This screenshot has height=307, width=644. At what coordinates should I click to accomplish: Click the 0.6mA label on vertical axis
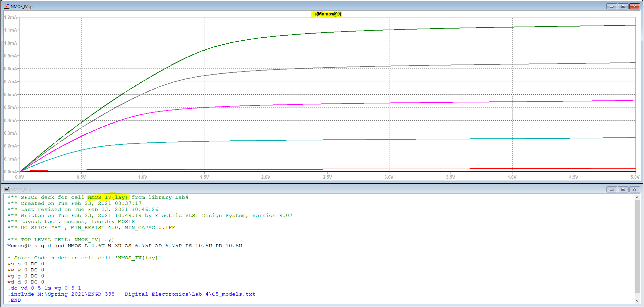tap(10, 95)
